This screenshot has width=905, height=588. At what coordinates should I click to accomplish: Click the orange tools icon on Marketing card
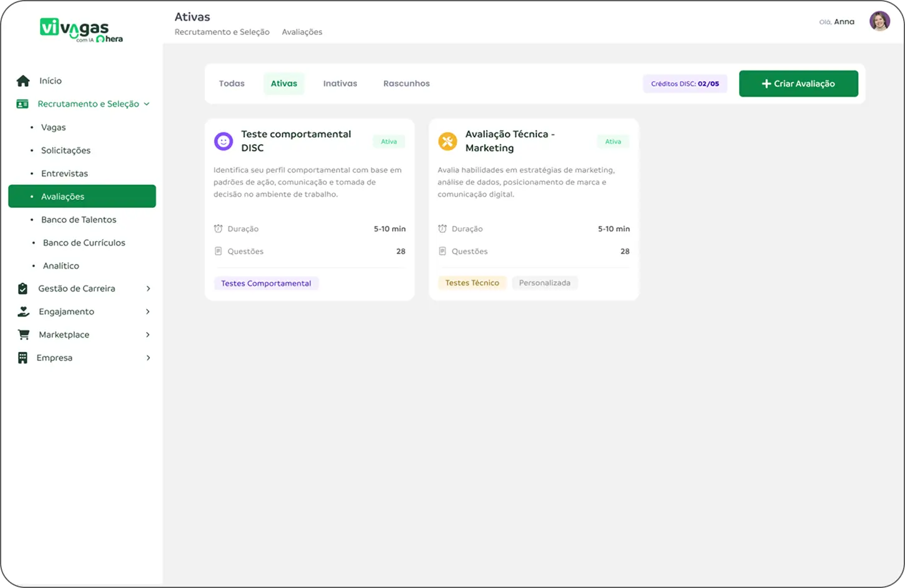click(448, 141)
